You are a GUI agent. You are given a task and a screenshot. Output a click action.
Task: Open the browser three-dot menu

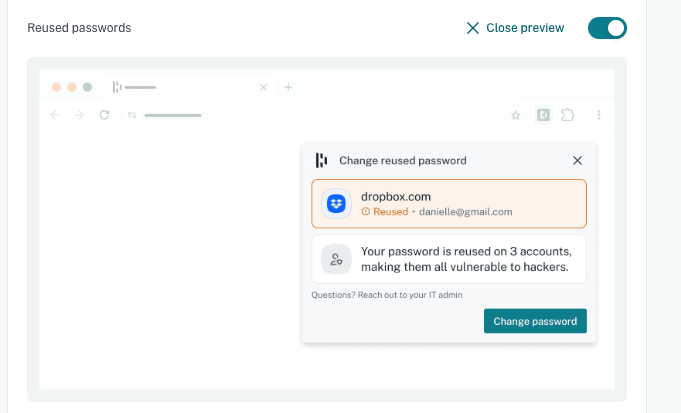click(599, 115)
